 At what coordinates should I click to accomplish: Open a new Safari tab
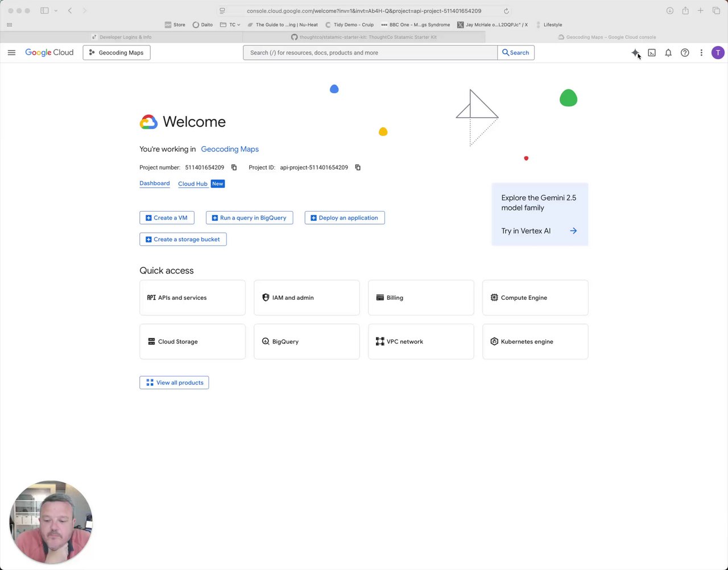tap(701, 10)
